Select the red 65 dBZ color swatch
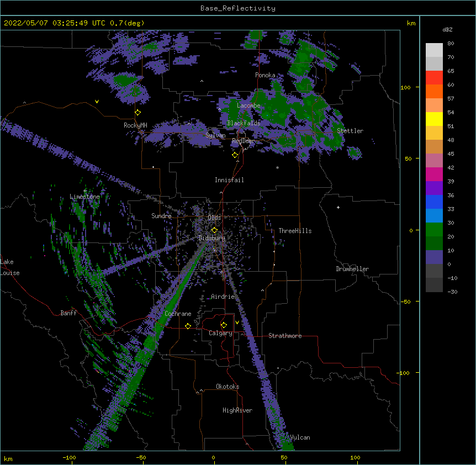The height and width of the screenshot is (465, 476). [434, 77]
